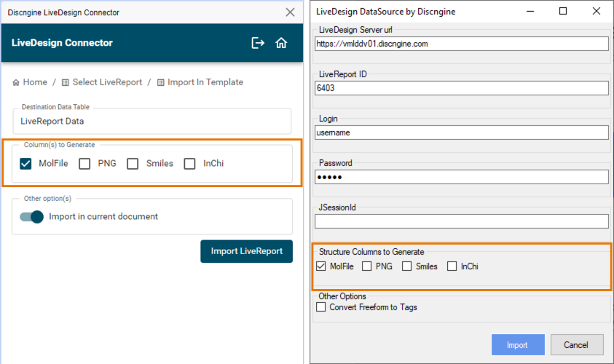Check Smiles in Column(s) to Generate
This screenshot has width=614, height=364.
coord(133,164)
